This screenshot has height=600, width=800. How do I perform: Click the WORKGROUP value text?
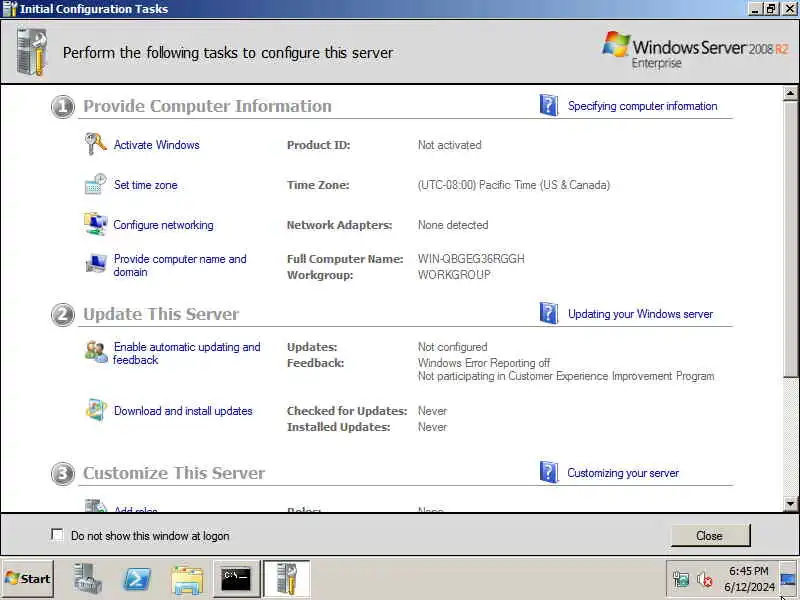pyautogui.click(x=454, y=274)
